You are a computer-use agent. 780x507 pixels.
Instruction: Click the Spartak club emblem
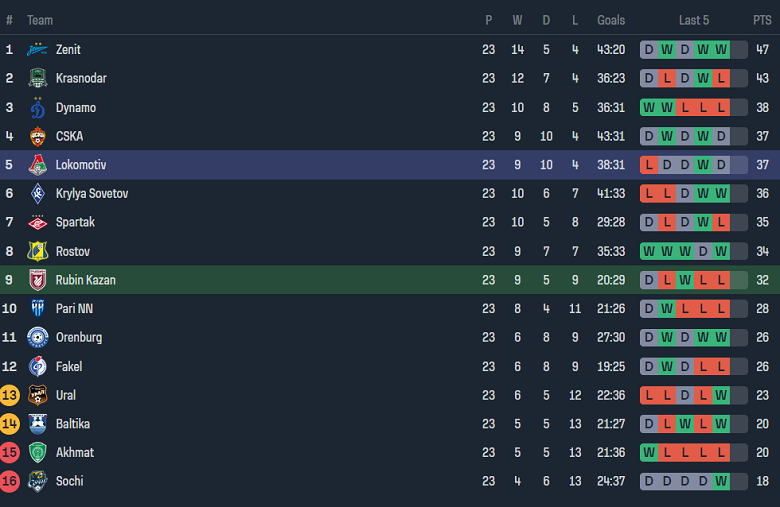click(x=38, y=222)
